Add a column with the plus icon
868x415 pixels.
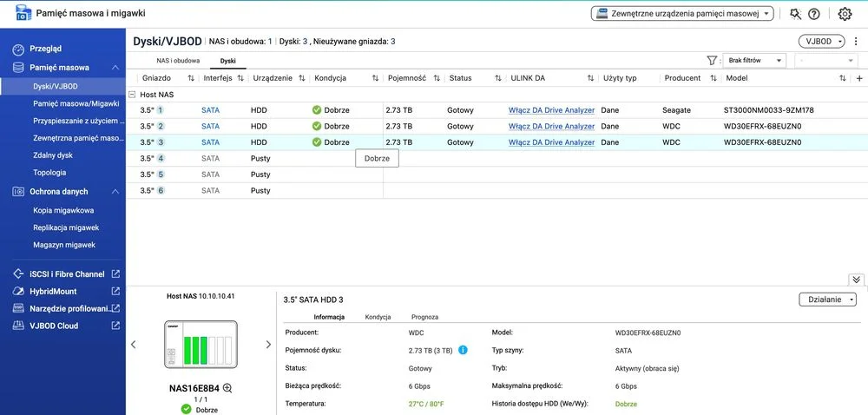tap(859, 79)
